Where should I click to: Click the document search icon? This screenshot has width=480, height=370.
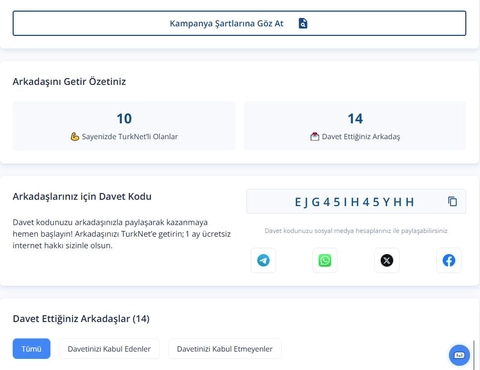point(303,23)
